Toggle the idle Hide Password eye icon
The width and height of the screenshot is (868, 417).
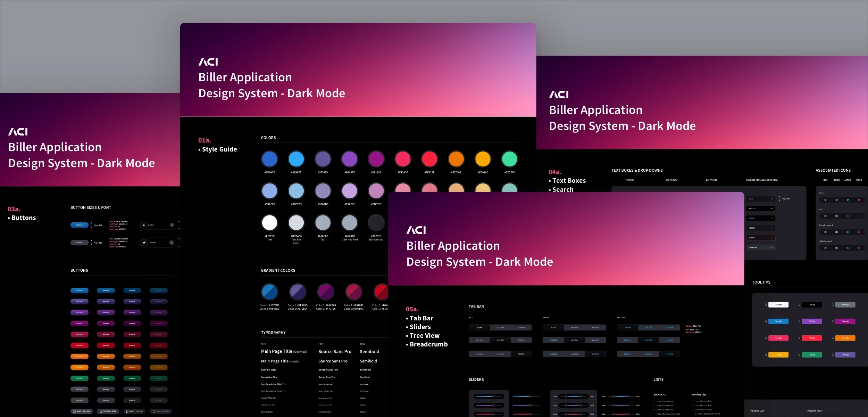(x=826, y=248)
